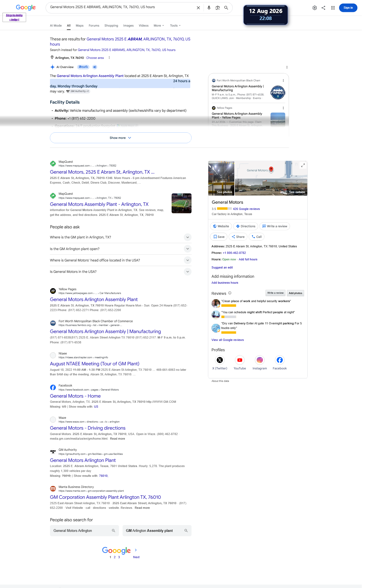Open the General Motors Website button
The width and height of the screenshot is (366, 588).
pyautogui.click(x=221, y=226)
